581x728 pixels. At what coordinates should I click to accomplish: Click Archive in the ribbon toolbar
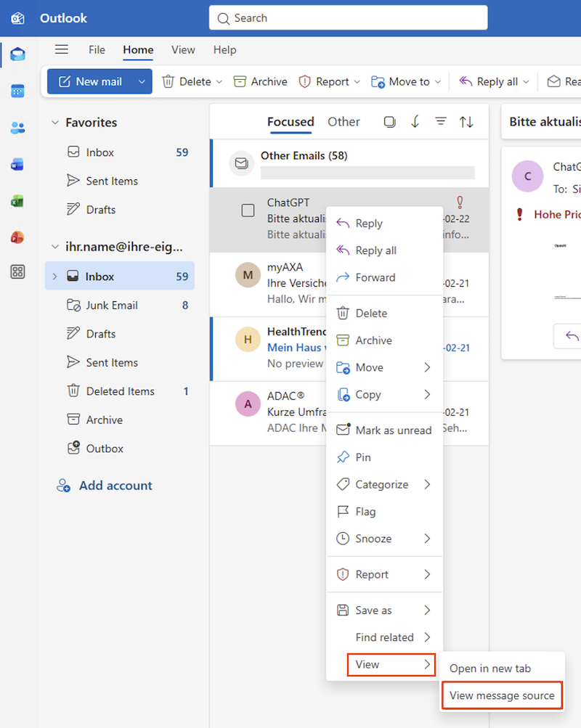pos(260,82)
